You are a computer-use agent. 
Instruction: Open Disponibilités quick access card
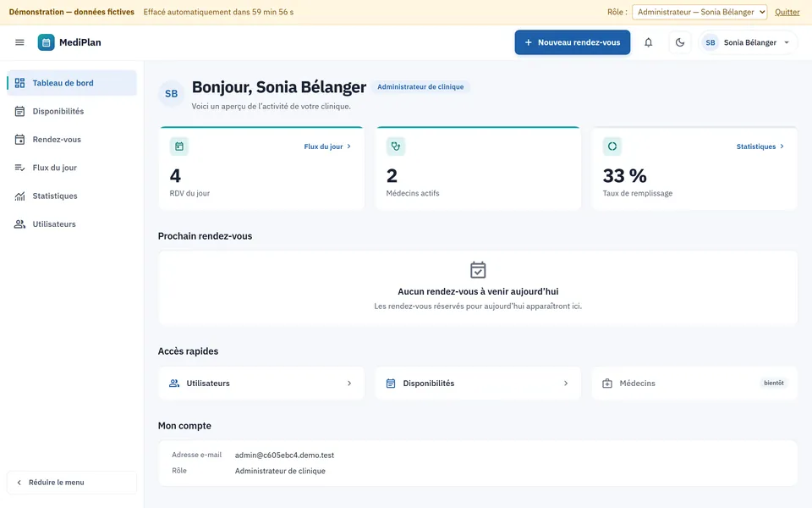(x=478, y=383)
